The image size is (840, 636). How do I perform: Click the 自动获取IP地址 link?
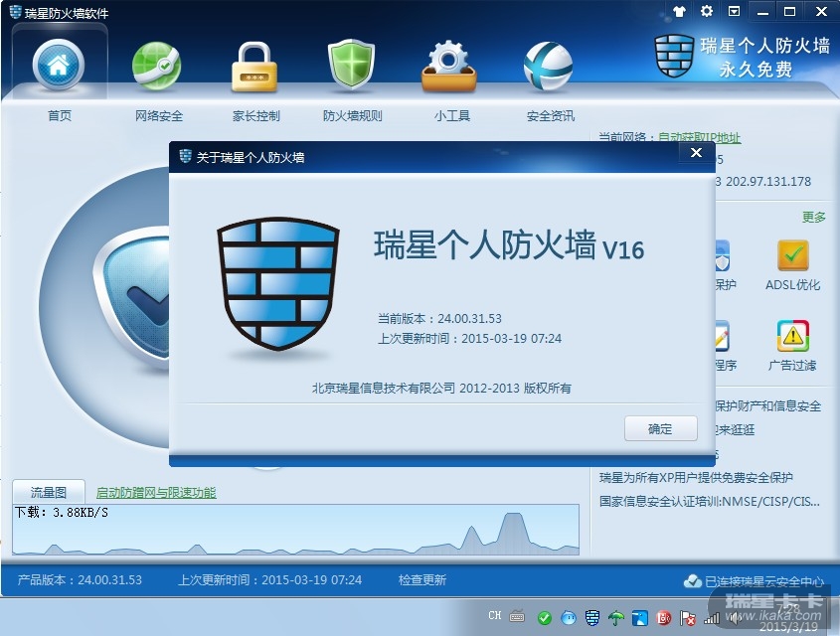click(699, 137)
